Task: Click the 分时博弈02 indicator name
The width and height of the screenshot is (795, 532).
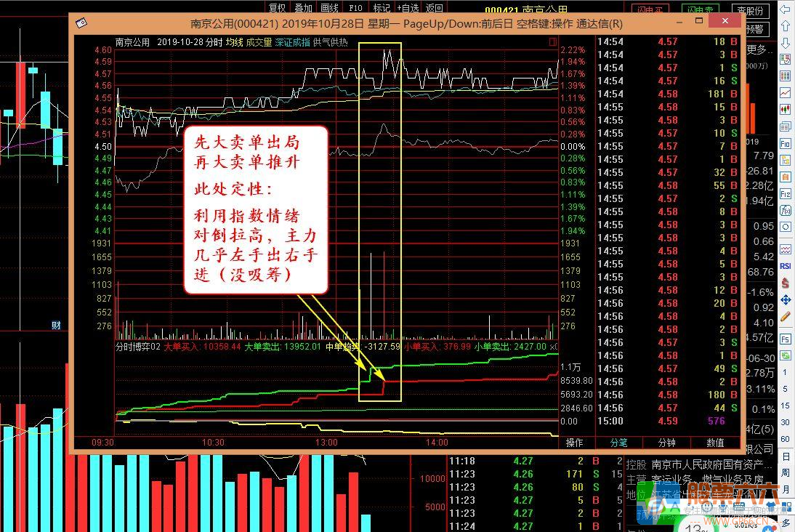Action: click(x=138, y=347)
